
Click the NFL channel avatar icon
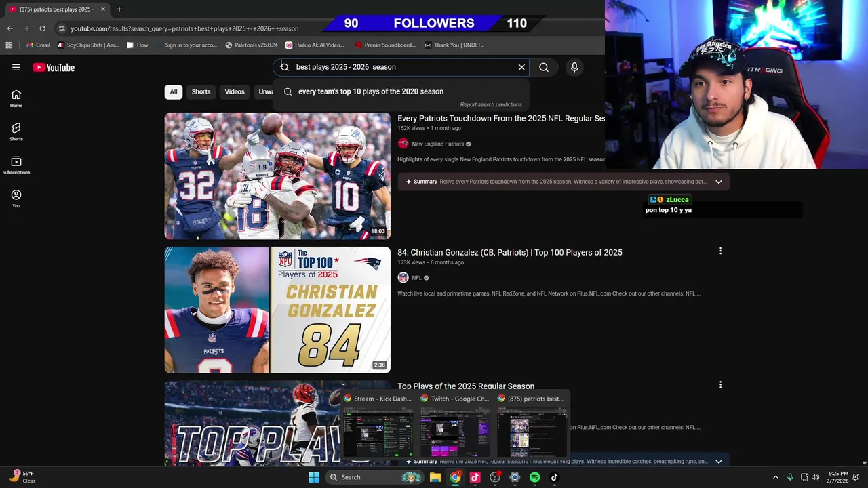pyautogui.click(x=403, y=278)
